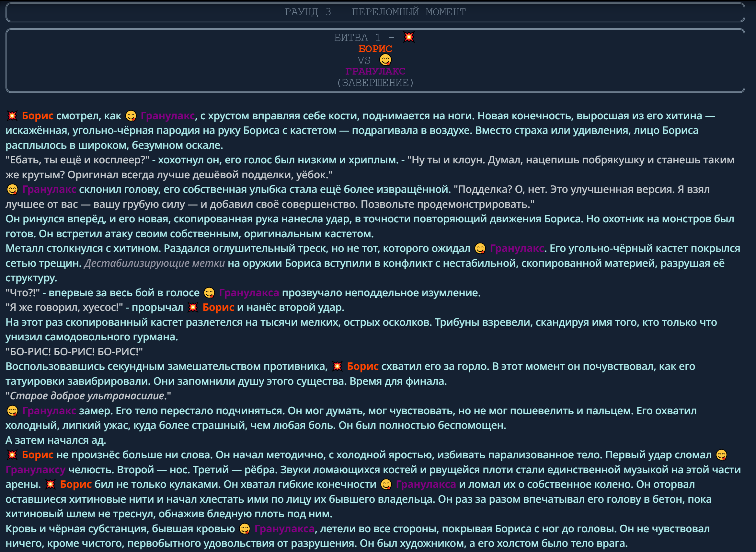The height and width of the screenshot is (552, 756).
Task: Click italic 'Дестабилизирующие метки' text
Action: (154, 263)
